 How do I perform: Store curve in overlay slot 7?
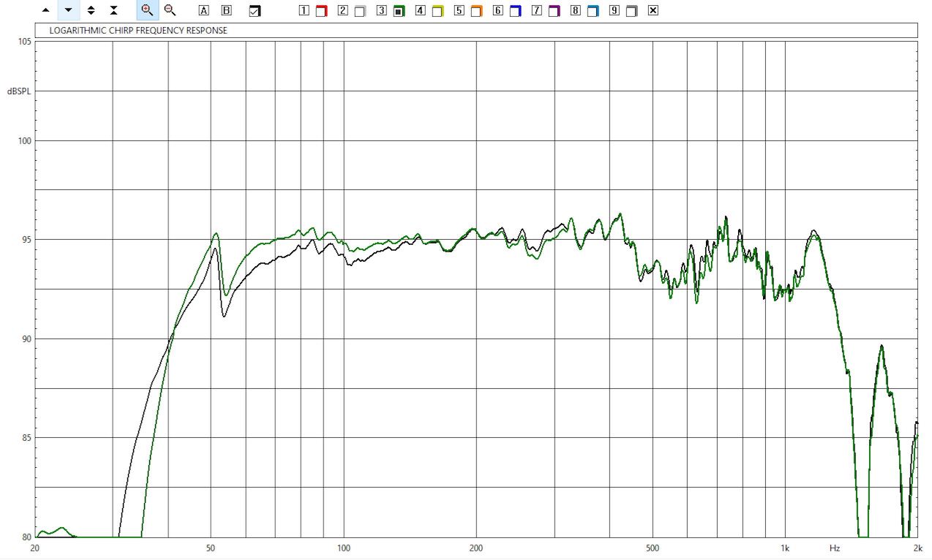[x=536, y=10]
